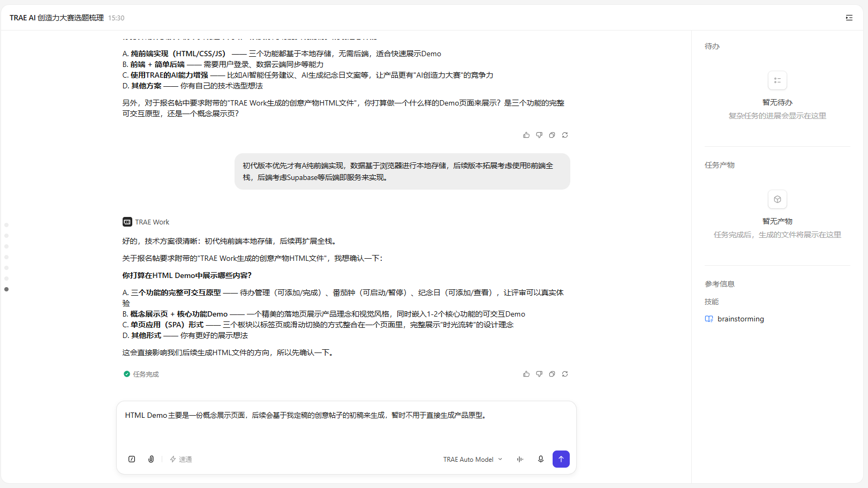Regenerate the first reply about 纯前端实现
Viewport: 868px width, 488px height.
tap(565, 135)
